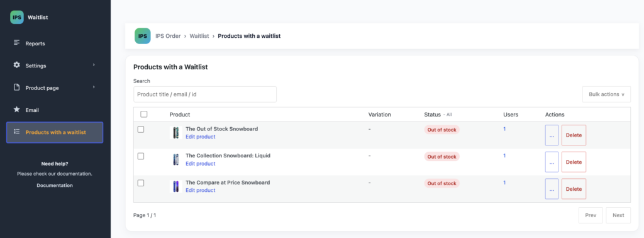Image resolution: width=644 pixels, height=238 pixels.
Task: Click Out of stock badge for Collection Snowboard: Liquid
Action: tap(441, 157)
